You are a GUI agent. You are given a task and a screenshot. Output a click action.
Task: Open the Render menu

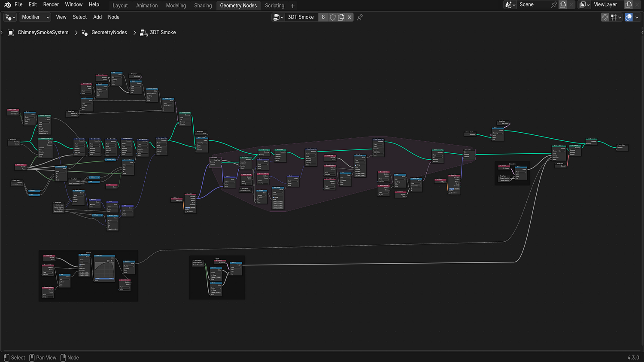point(51,5)
